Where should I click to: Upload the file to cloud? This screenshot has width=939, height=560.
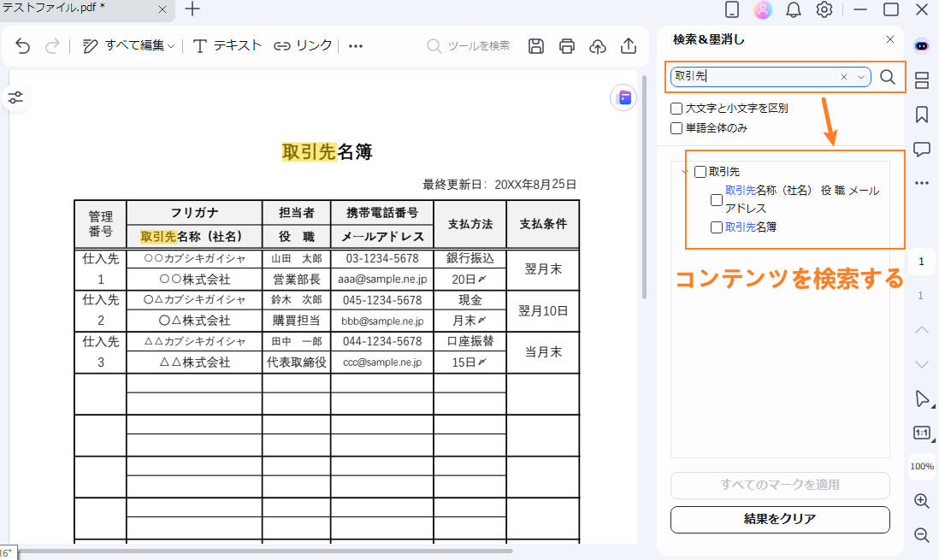598,46
